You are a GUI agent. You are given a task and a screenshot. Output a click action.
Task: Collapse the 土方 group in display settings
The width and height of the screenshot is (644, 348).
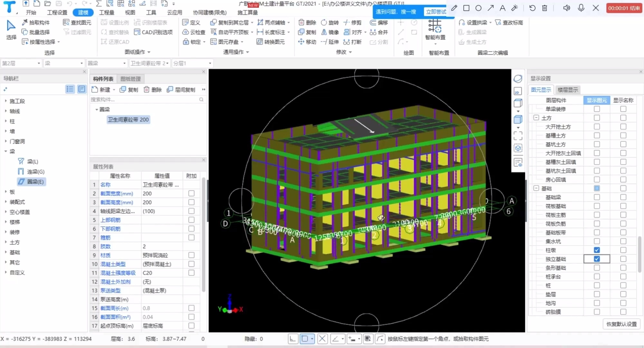point(536,118)
